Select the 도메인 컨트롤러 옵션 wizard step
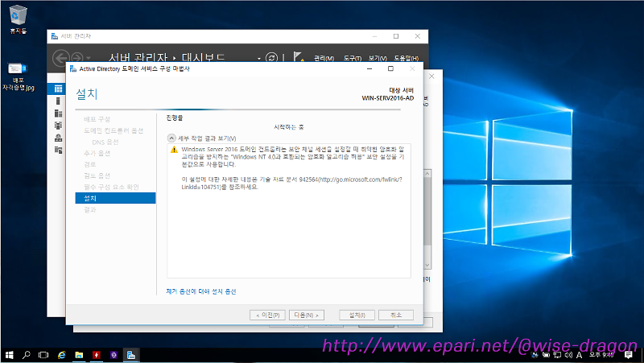Viewport: 644px width, 363px height. (114, 130)
